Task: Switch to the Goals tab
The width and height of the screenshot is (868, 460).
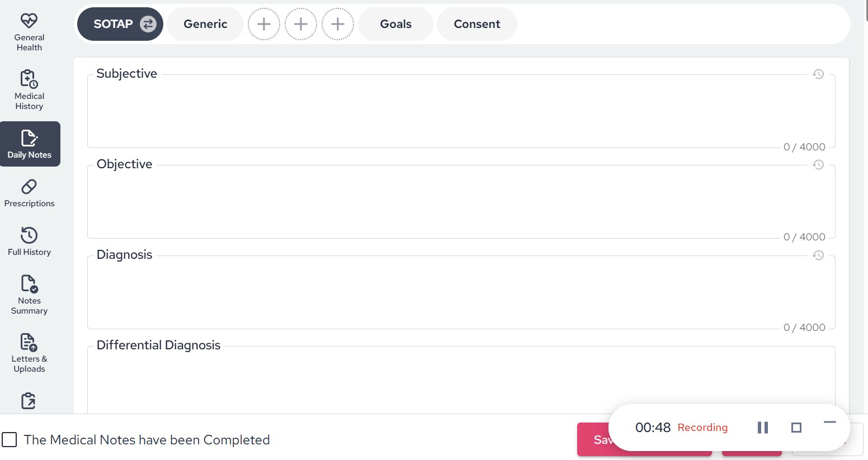Action: pyautogui.click(x=395, y=24)
